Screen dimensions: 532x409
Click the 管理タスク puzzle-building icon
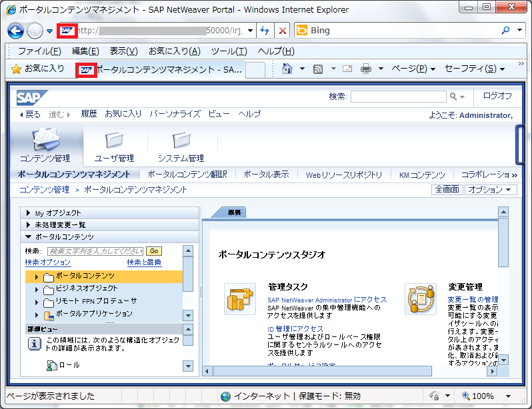(x=240, y=299)
